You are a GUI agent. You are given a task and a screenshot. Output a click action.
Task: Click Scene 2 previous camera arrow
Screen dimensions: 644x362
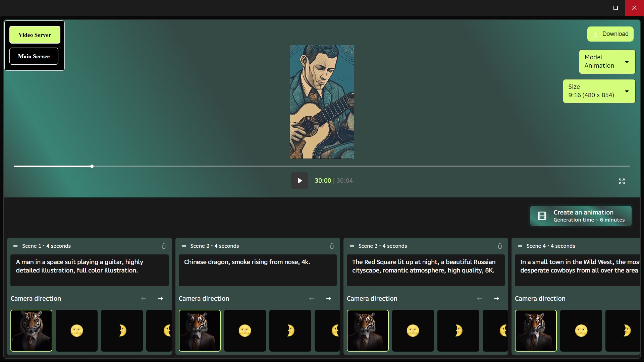tap(312, 298)
